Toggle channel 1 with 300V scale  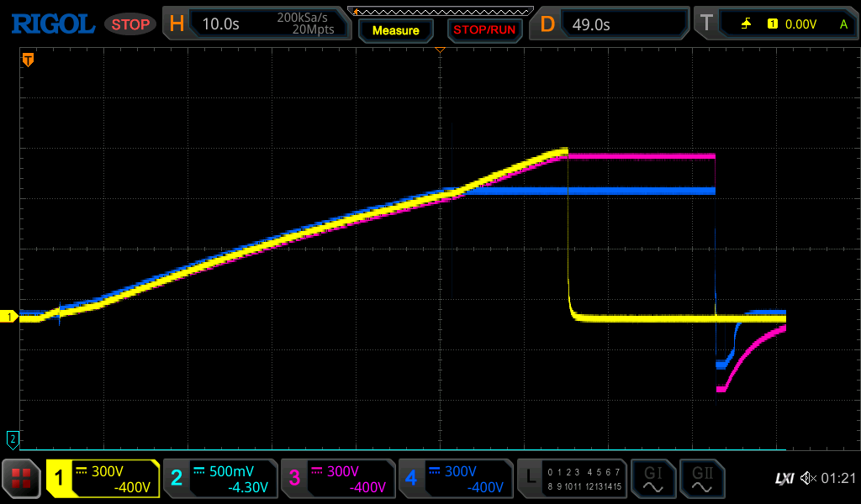coord(103,479)
